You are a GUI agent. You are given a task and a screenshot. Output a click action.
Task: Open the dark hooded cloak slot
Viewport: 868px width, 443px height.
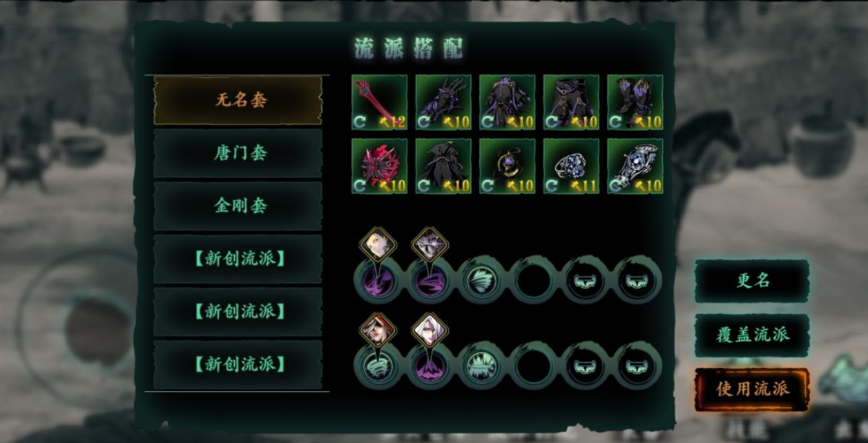pyautogui.click(x=443, y=166)
